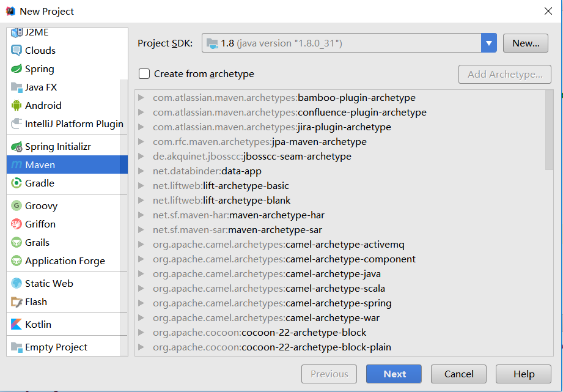Screen dimensions: 563x392
Task: Expand lift-archetype-blank node
Action: 141,201
